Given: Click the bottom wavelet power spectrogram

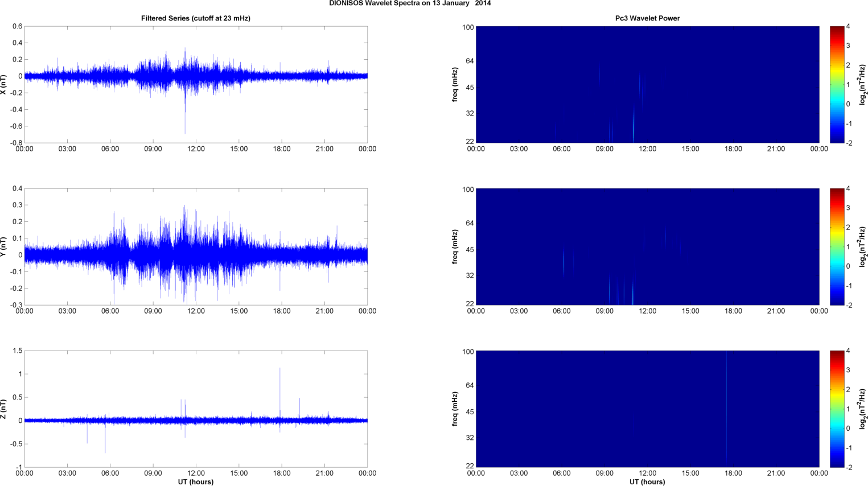Looking at the screenshot, I should (x=647, y=409).
